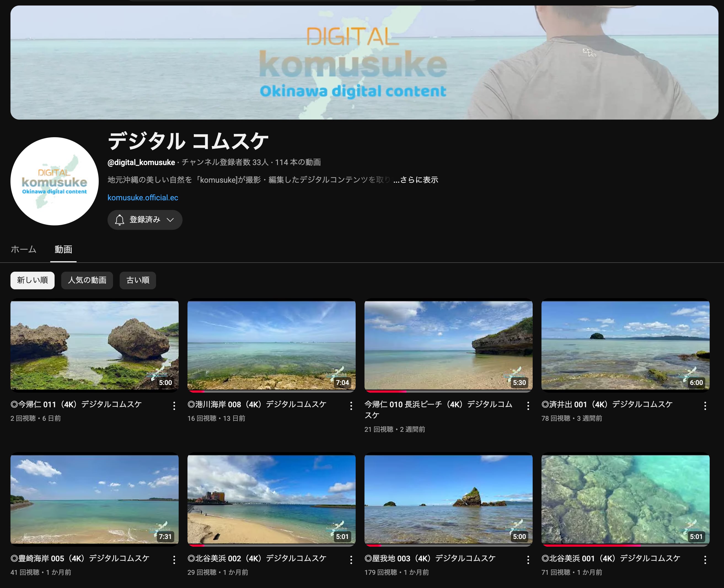Sort videos by 人気の動画
This screenshot has height=588, width=724.
[x=87, y=280]
